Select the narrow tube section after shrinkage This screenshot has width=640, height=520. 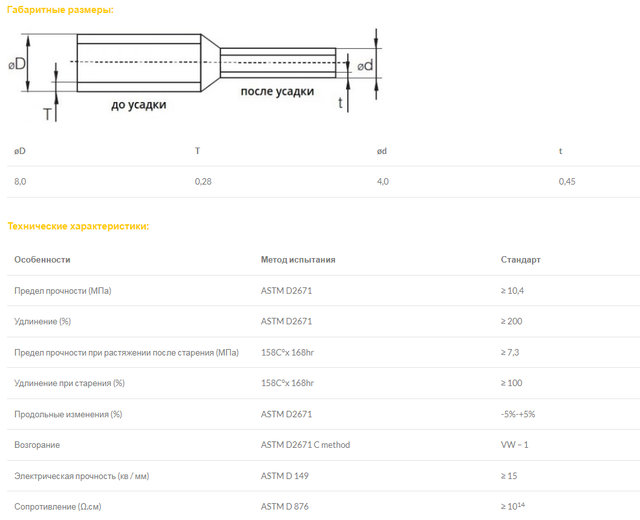279,64
